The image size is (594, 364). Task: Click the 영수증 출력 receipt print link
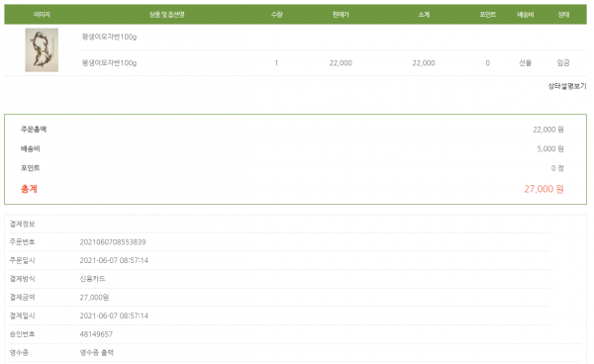coord(97,353)
